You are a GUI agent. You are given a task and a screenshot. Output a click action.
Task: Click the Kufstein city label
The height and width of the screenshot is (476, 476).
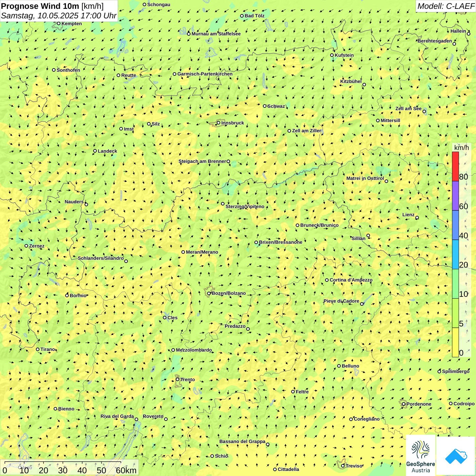pyautogui.click(x=344, y=55)
